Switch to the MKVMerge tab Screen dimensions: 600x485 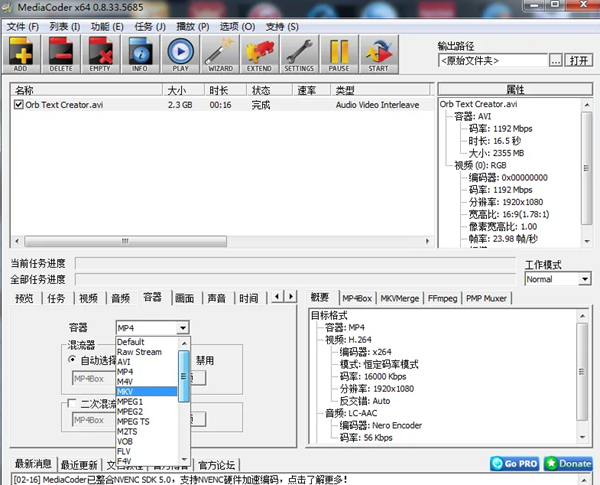[400, 298]
